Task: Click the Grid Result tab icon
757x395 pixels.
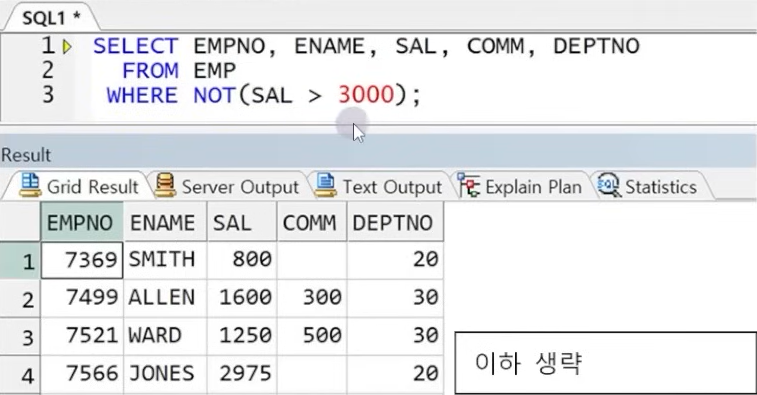Action: pos(30,185)
